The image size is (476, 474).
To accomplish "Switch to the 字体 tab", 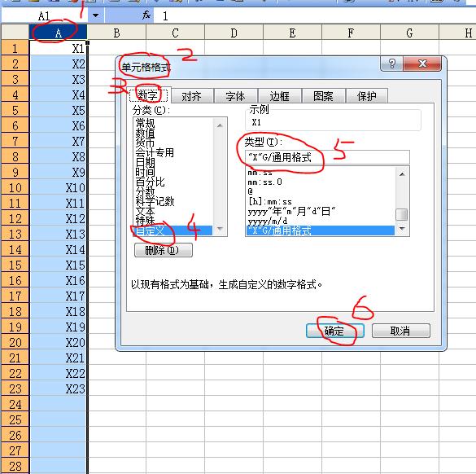I will coord(235,96).
